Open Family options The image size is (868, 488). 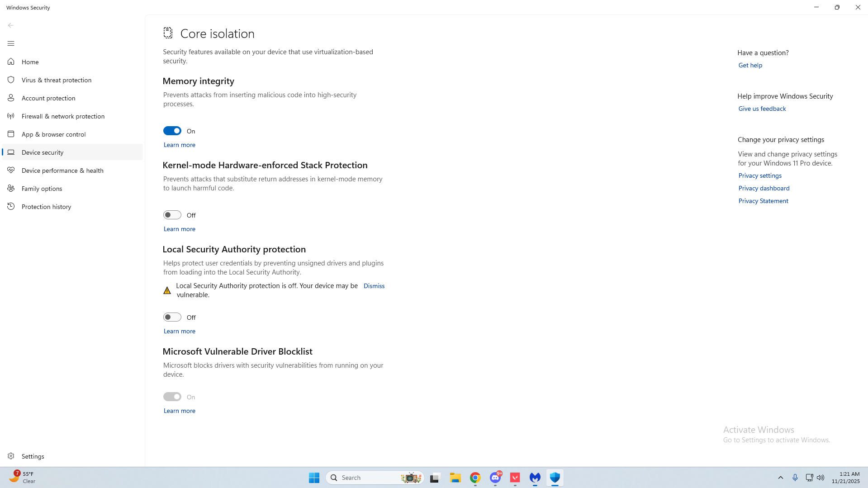point(72,188)
